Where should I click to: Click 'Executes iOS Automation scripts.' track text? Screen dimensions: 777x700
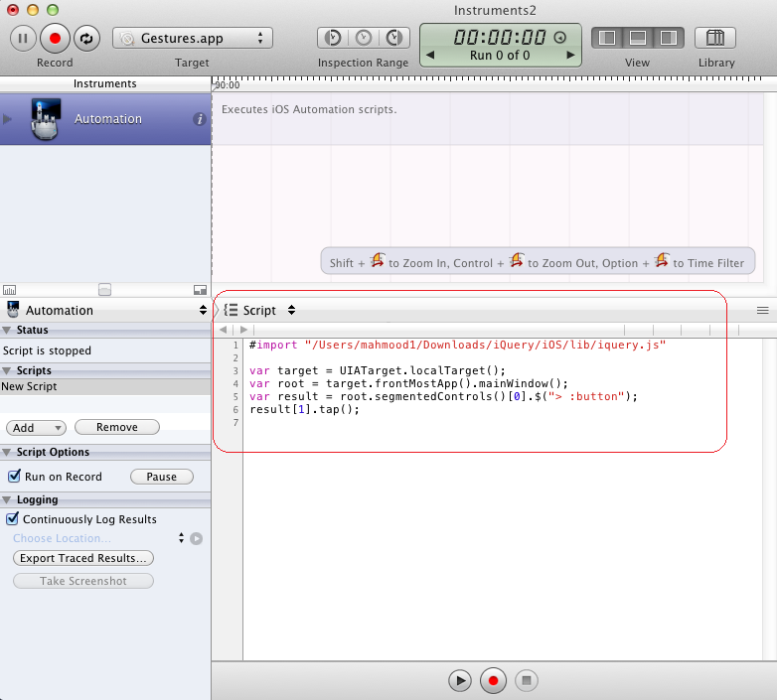point(309,109)
